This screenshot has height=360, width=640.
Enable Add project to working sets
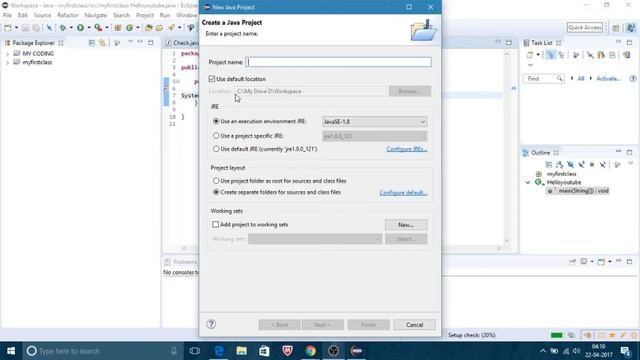point(216,224)
